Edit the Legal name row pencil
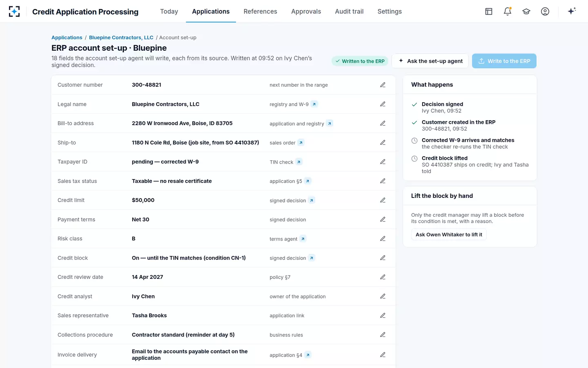 [x=383, y=104]
